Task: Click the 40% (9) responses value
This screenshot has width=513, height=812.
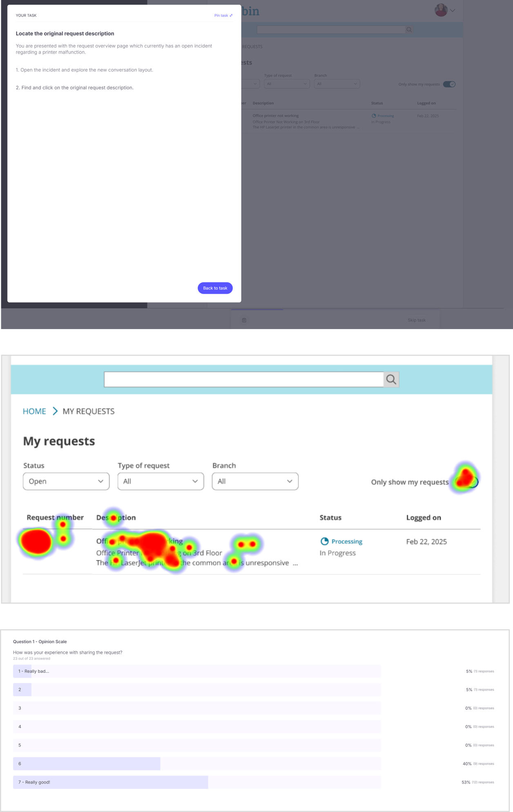Action: 478,764
